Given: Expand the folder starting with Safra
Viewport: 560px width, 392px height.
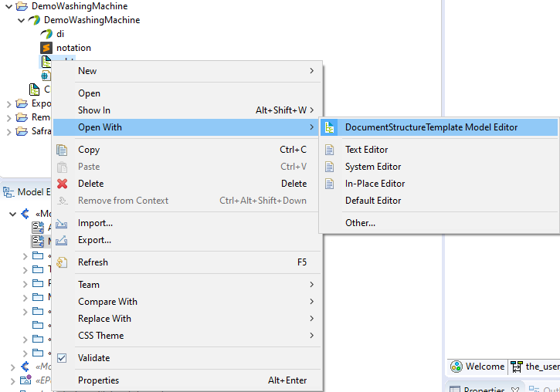Looking at the screenshot, I should pyautogui.click(x=9, y=132).
